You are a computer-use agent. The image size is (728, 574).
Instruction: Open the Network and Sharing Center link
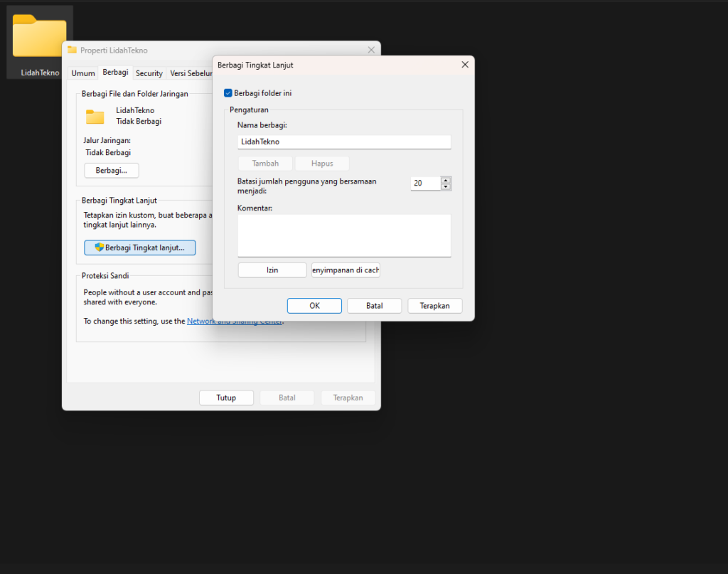coord(235,321)
